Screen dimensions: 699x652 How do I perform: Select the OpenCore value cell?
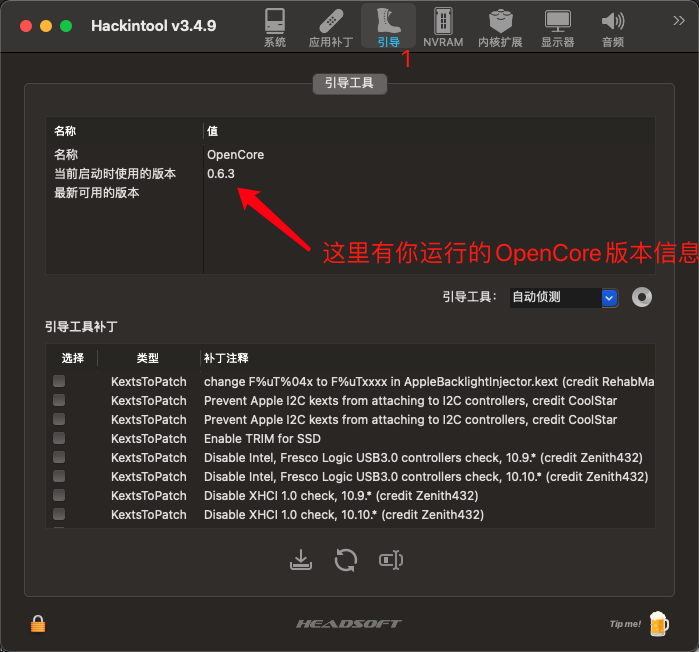coord(235,155)
